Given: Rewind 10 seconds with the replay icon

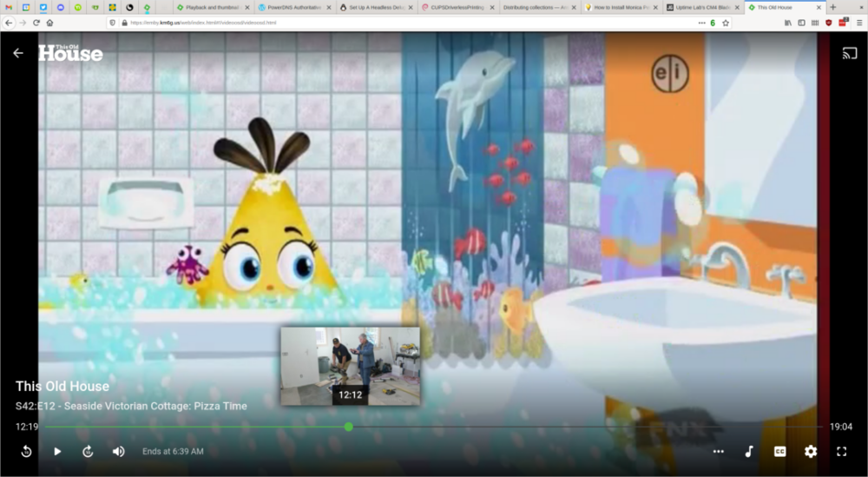Looking at the screenshot, I should pos(26,452).
